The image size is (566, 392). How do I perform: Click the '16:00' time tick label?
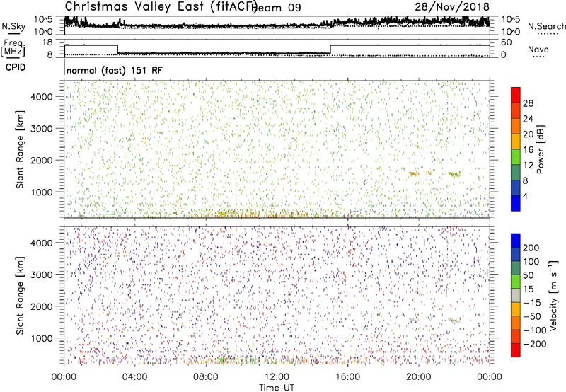pyautogui.click(x=347, y=377)
